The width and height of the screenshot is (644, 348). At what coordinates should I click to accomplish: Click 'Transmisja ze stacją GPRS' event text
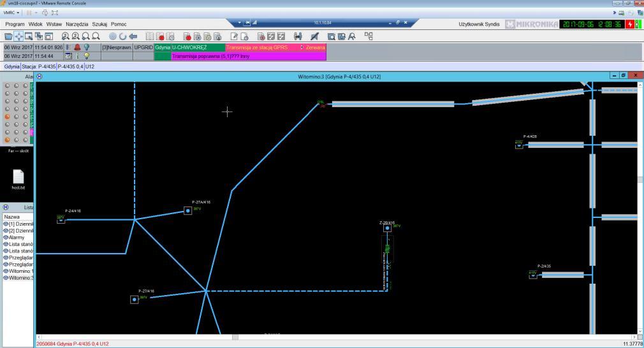257,48
